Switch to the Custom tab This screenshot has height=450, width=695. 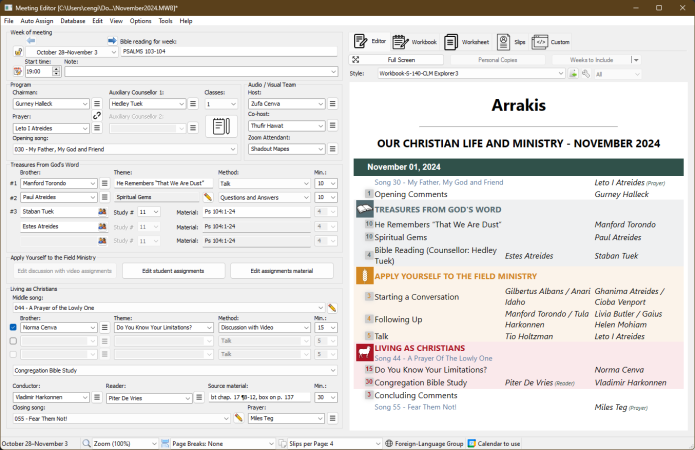tap(551, 42)
